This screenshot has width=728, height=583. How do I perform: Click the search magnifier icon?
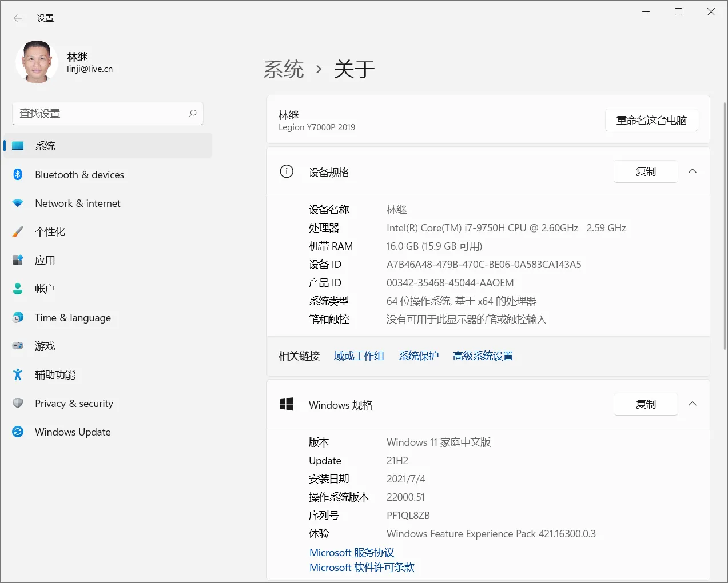coord(193,113)
